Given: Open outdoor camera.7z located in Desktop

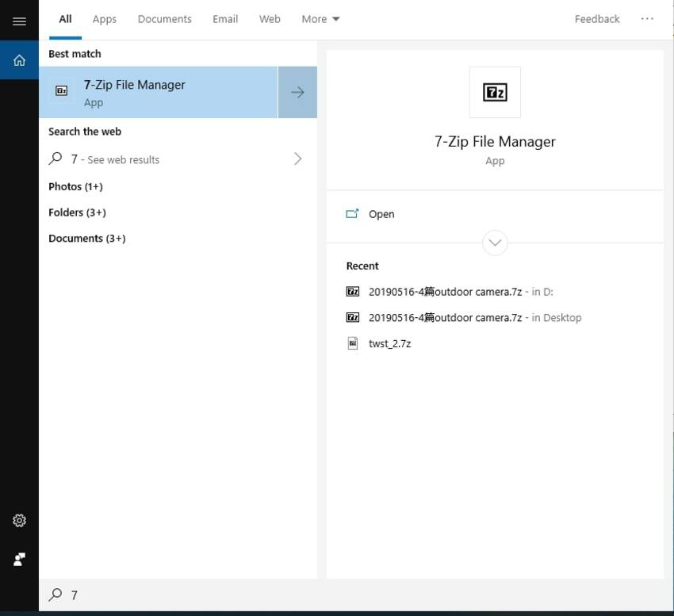Looking at the screenshot, I should [445, 318].
